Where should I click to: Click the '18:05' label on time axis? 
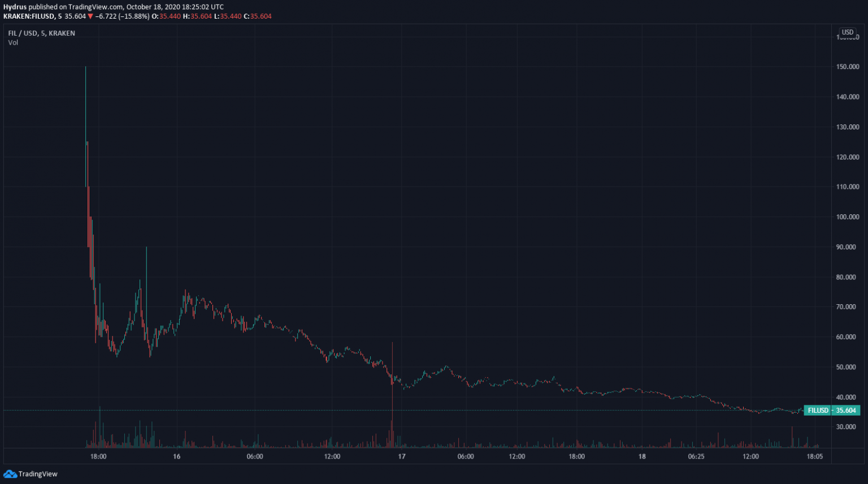(x=815, y=456)
